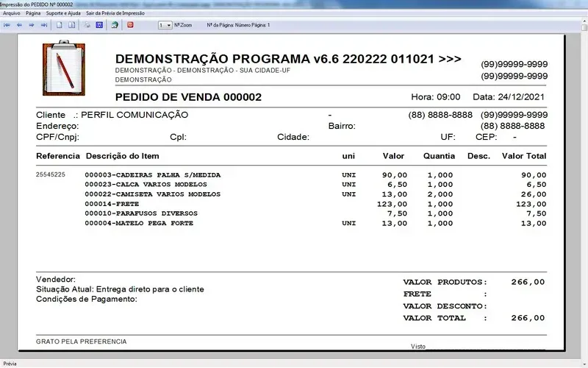Click the VALOR TOTAL amount 266,00

pyautogui.click(x=528, y=318)
